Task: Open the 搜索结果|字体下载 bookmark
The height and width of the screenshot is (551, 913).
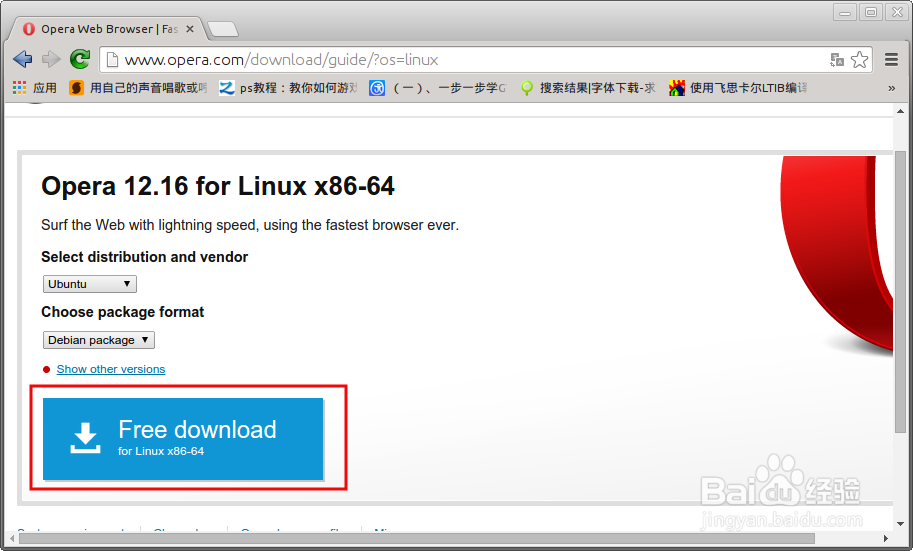Action: tap(588, 88)
